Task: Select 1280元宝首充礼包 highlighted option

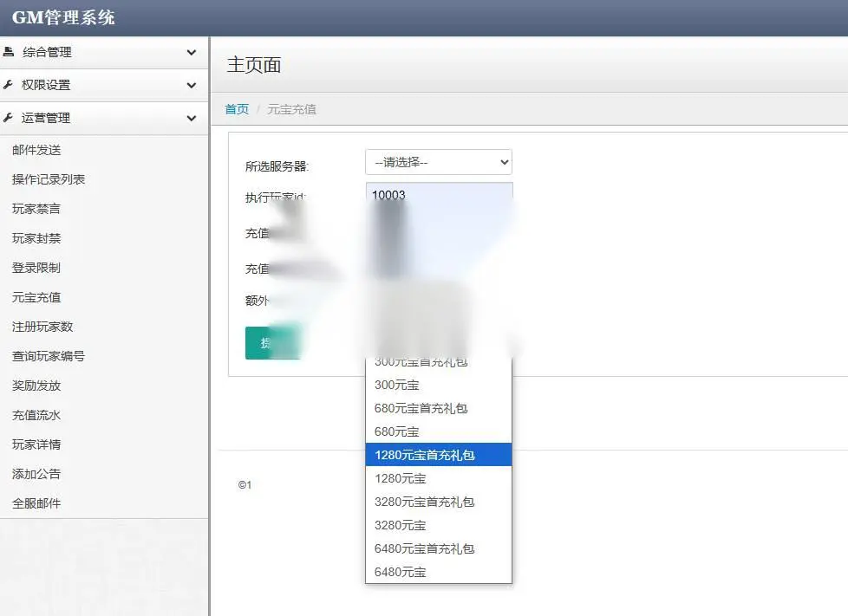Action: pyautogui.click(x=439, y=455)
